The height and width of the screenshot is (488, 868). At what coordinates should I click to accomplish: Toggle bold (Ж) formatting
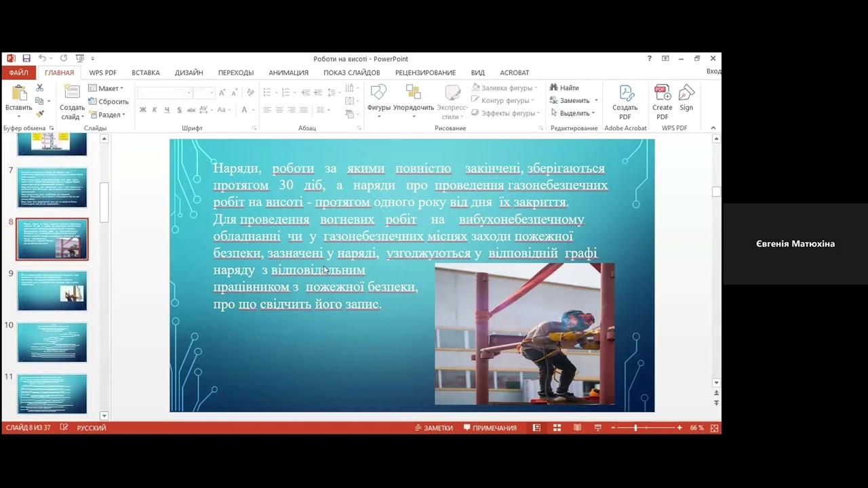coord(142,110)
